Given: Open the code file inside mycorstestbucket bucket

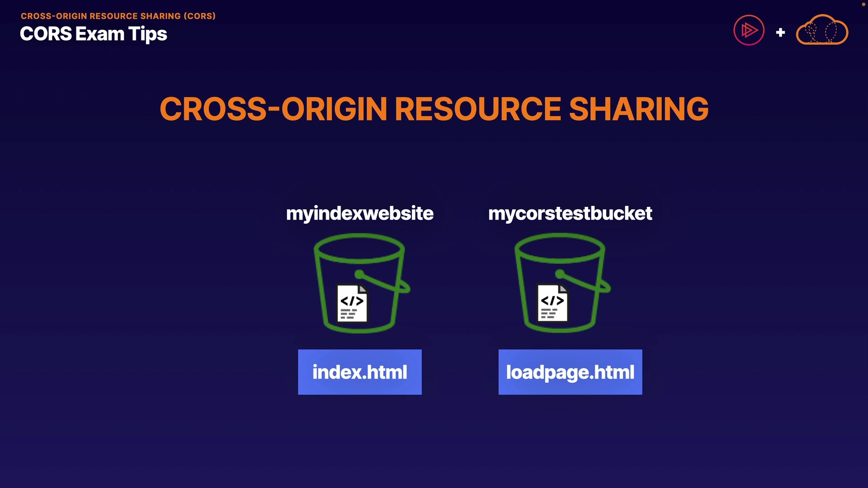Looking at the screenshot, I should [552, 303].
